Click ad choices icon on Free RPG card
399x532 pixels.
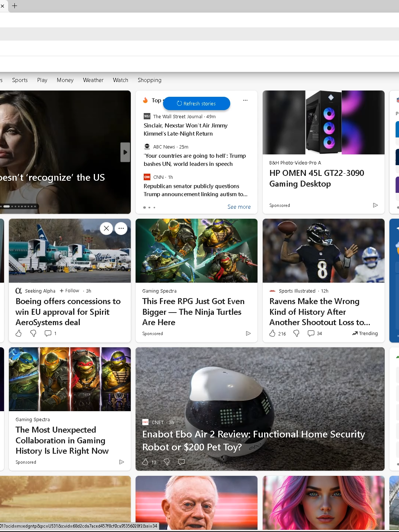pos(248,333)
